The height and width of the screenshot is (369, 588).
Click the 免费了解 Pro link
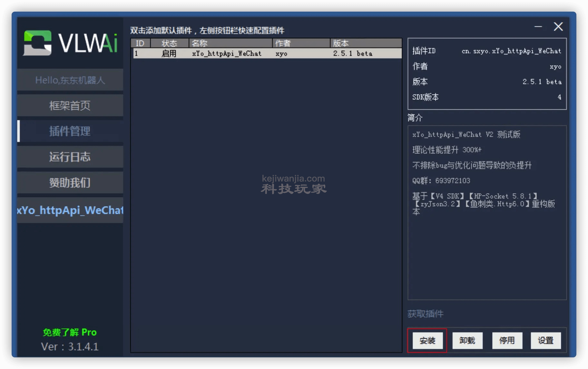(x=70, y=332)
